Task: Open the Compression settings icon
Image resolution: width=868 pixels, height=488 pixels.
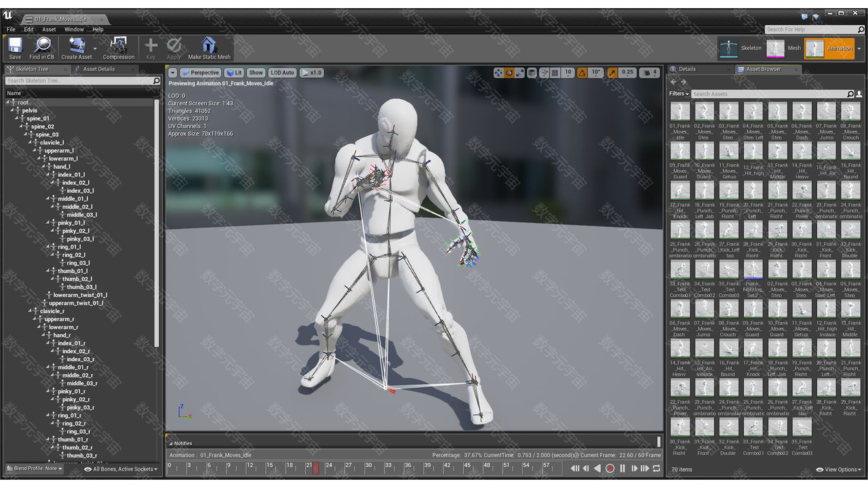Action: pyautogui.click(x=119, y=48)
